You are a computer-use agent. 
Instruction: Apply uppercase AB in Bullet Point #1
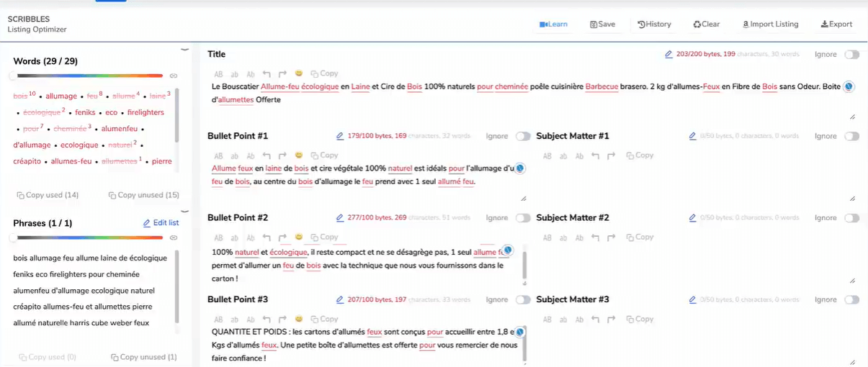(218, 156)
